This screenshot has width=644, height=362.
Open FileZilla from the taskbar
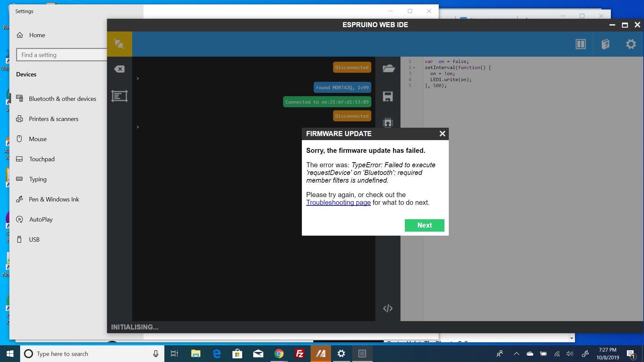pos(300,354)
